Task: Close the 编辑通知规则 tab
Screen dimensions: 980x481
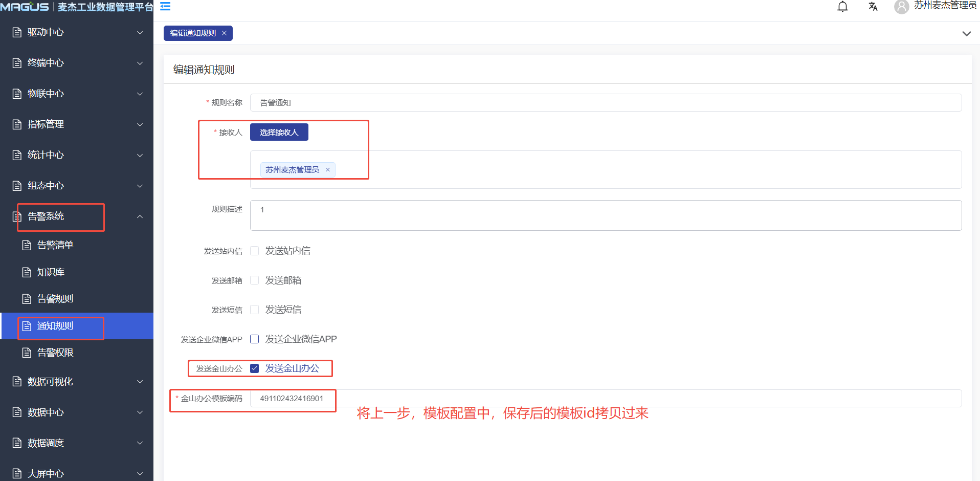Action: [x=224, y=33]
